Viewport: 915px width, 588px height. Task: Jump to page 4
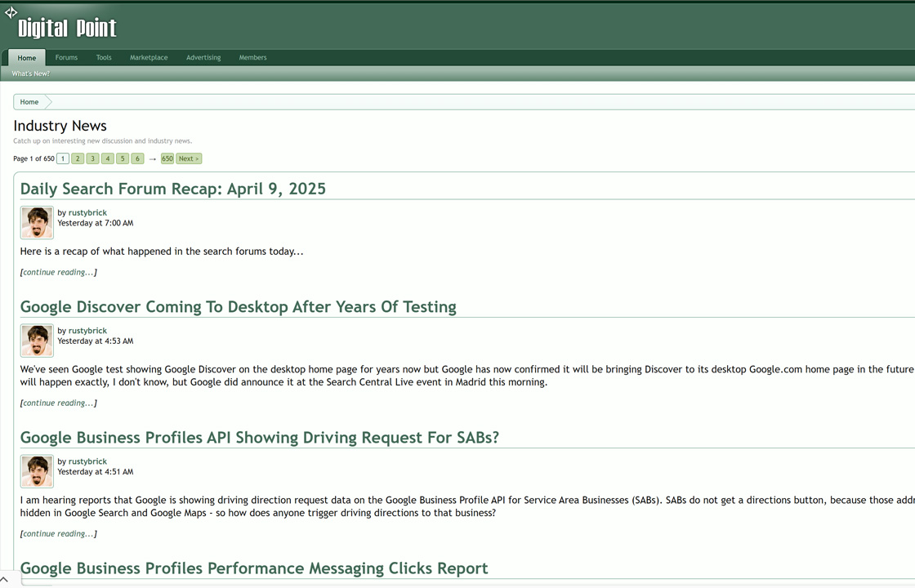[107, 158]
